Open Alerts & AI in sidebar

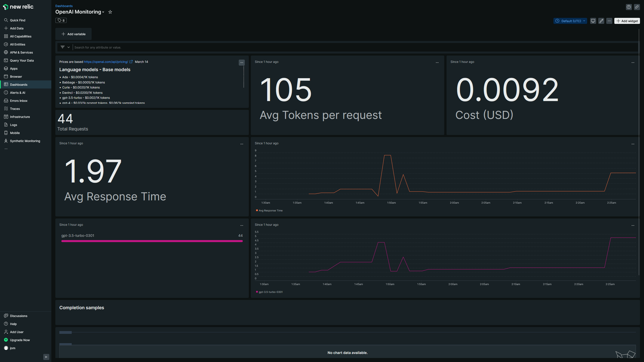[x=17, y=93]
